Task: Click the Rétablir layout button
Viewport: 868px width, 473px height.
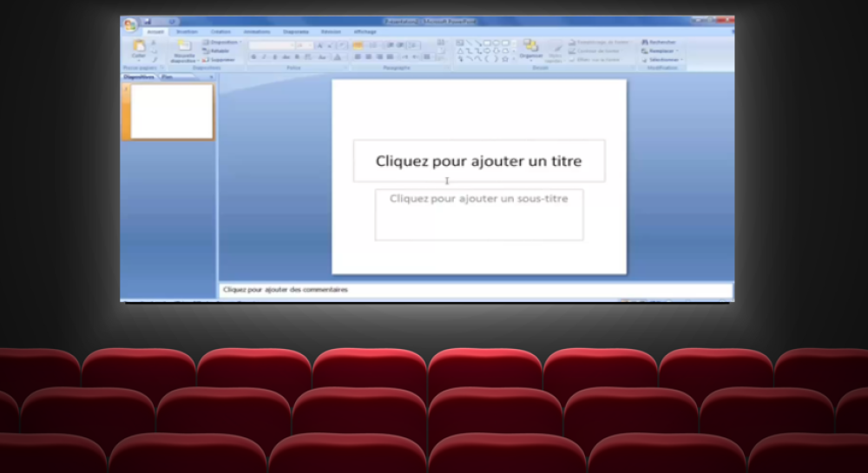Action: (x=217, y=51)
